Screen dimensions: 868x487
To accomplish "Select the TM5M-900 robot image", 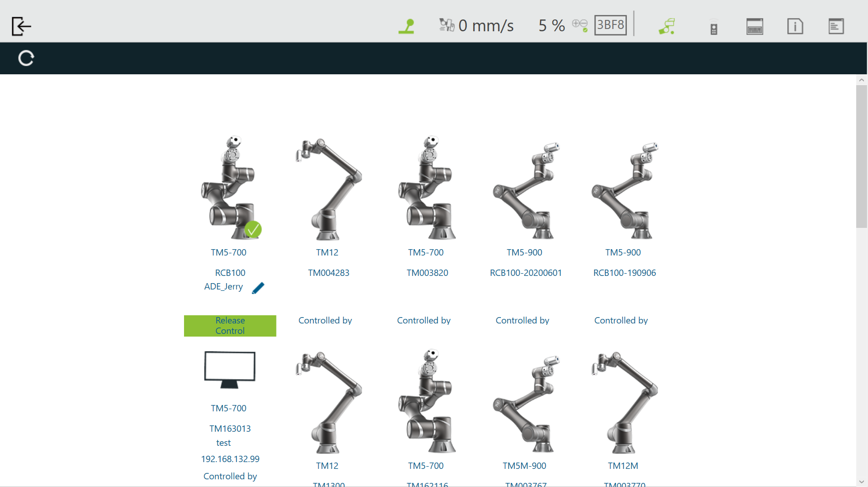I will coord(526,404).
